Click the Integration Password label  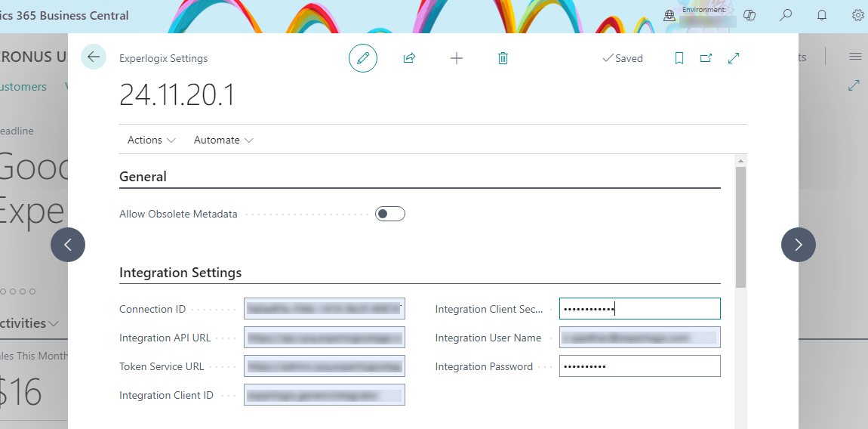click(484, 366)
